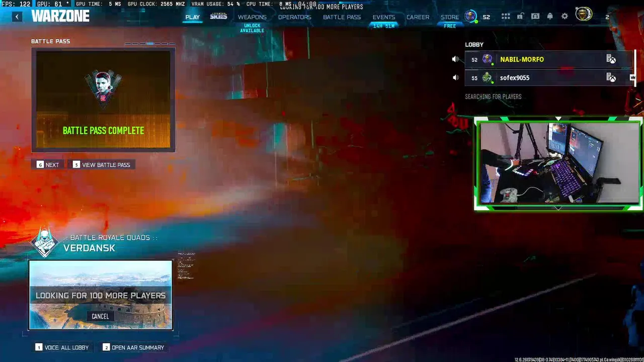Image resolution: width=644 pixels, height=362 pixels.
Task: Open the BATTLE PASS tab in top menu
Action: tap(342, 17)
